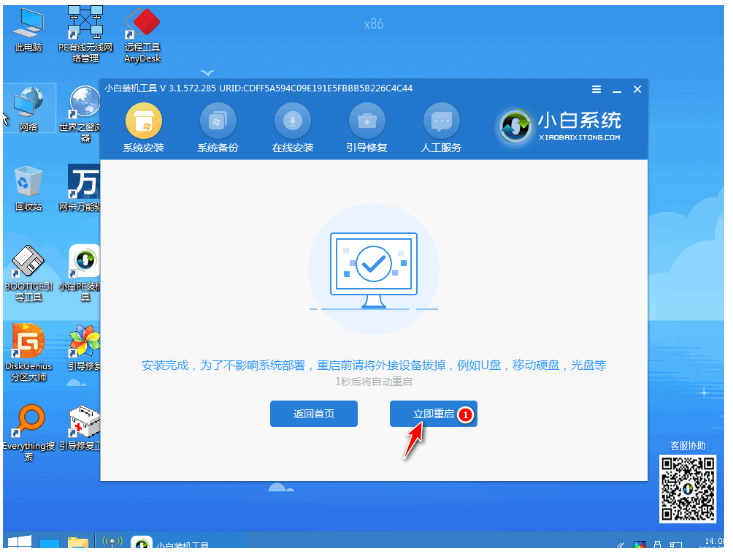Select 小白装机工具 taskbar button
Image resolution: width=733 pixels, height=557 pixels.
[x=171, y=543]
